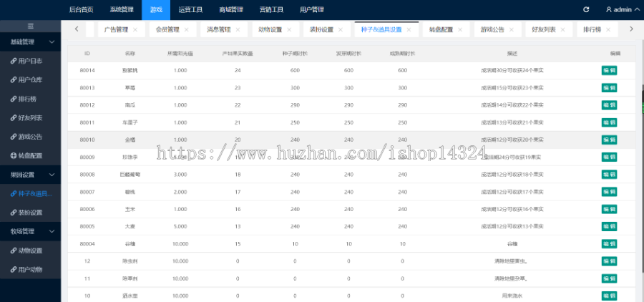Click the refresh icon in the top bar
644x302 pixels.
pyautogui.click(x=586, y=9)
